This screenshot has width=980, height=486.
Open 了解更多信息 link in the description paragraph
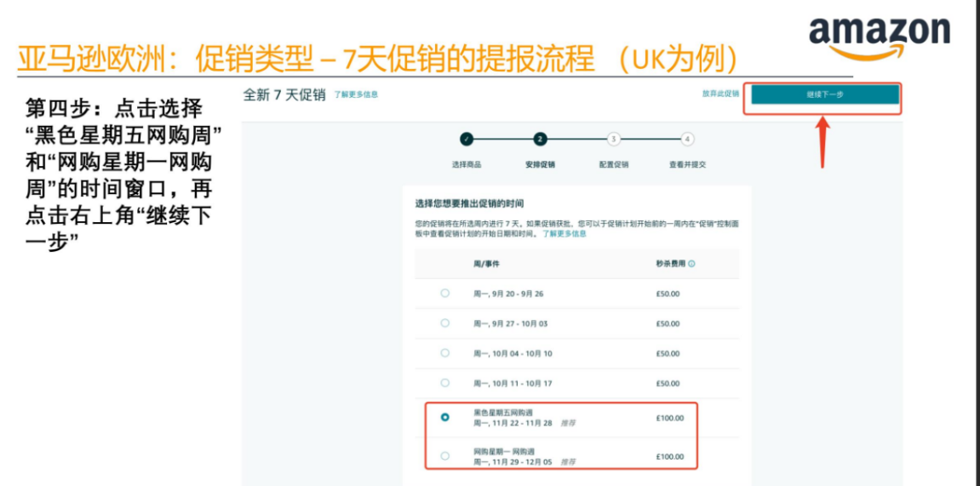click(565, 233)
